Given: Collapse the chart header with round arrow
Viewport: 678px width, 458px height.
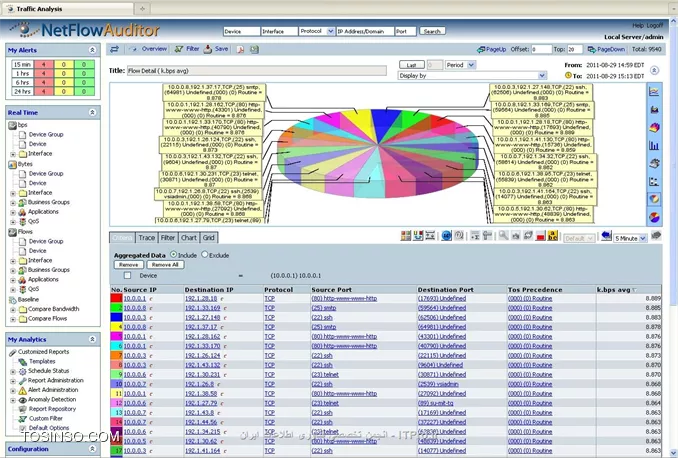Looking at the screenshot, I should pos(655,70).
